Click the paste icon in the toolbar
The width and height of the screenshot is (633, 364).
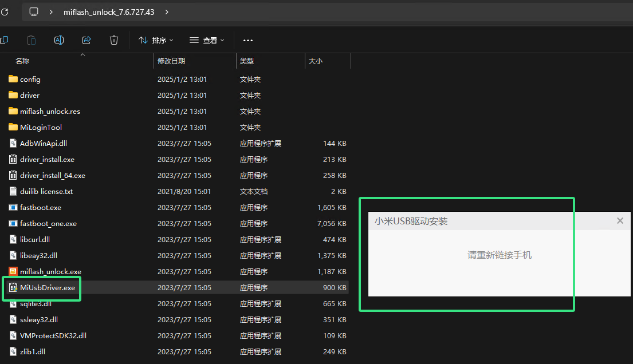click(x=32, y=40)
